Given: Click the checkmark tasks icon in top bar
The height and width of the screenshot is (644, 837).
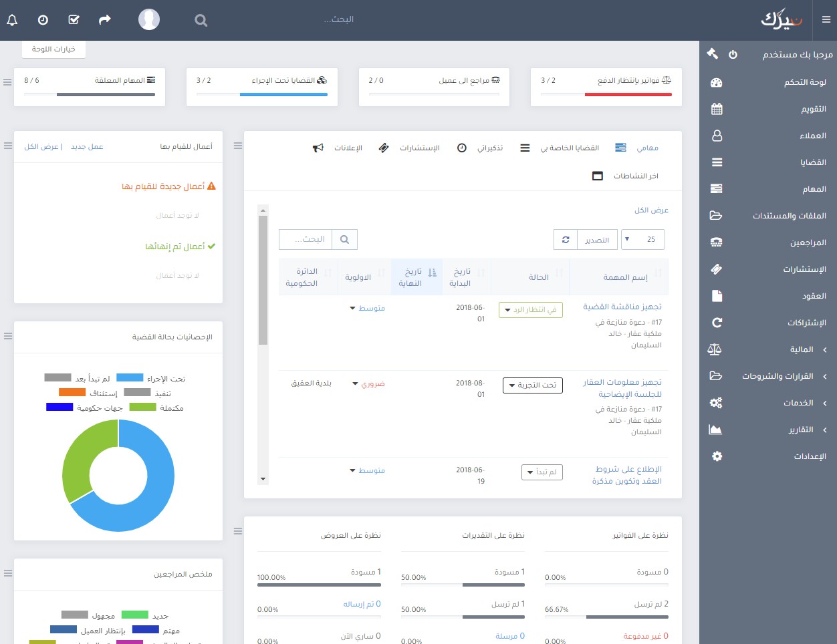Looking at the screenshot, I should click(74, 20).
